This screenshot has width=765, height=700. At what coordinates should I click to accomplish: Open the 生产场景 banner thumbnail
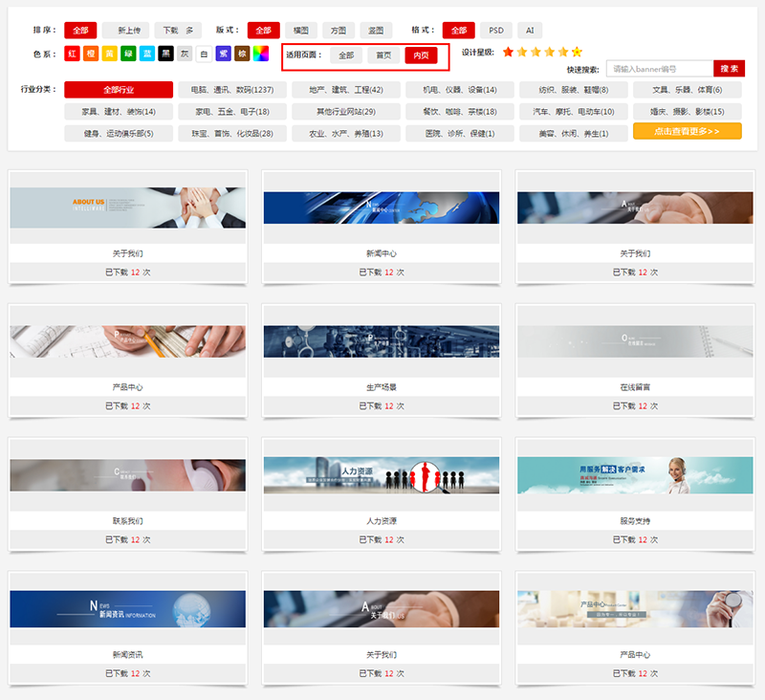pos(381,341)
